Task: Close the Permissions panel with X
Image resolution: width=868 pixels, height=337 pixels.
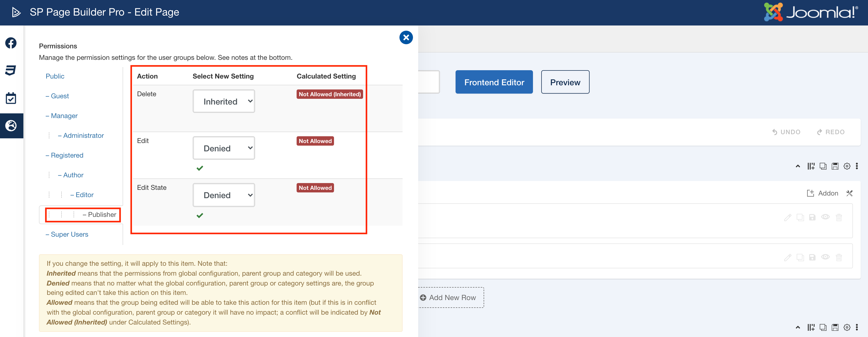Action: 406,37
